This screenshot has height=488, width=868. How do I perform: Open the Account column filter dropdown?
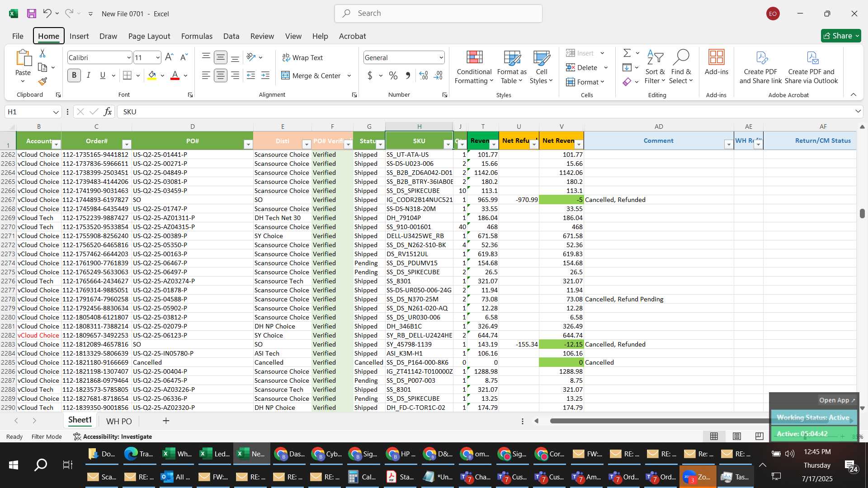[x=56, y=145]
